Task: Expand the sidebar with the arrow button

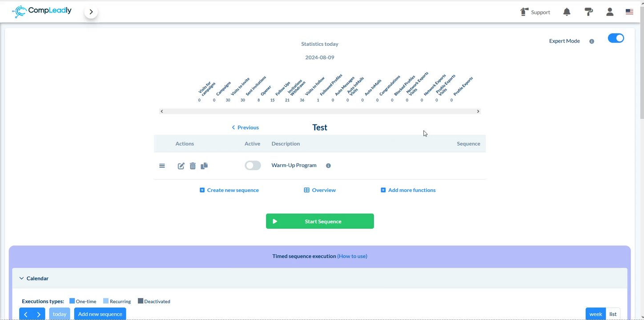Action: 91,12
